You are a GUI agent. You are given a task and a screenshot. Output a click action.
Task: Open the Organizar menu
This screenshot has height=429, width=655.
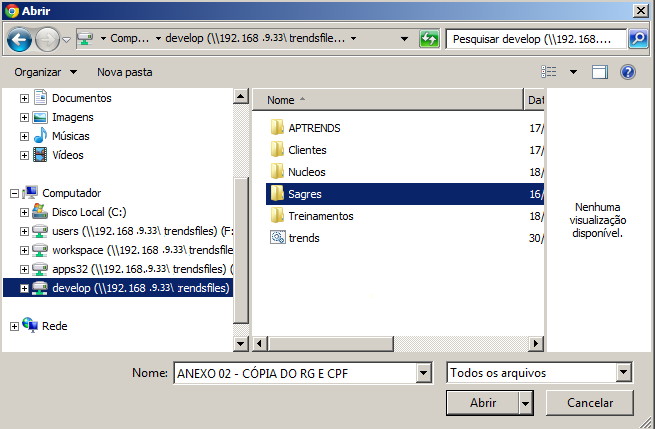[x=45, y=72]
